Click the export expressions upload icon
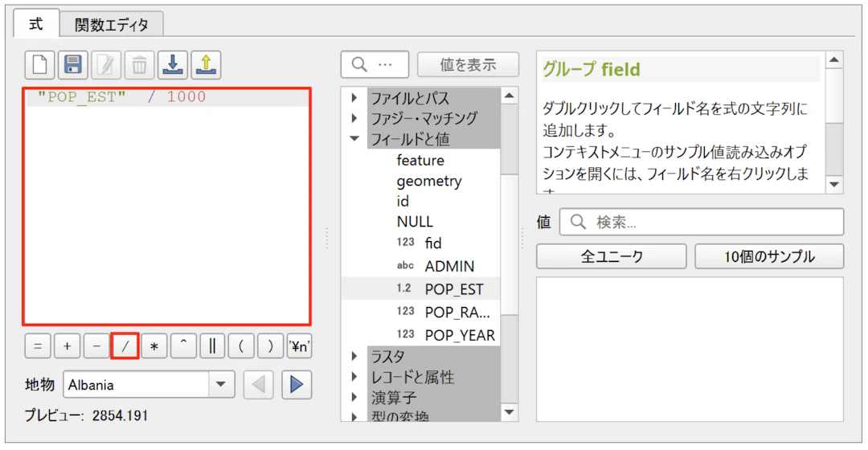Image resolution: width=868 pixels, height=450 pixels. pos(206,65)
